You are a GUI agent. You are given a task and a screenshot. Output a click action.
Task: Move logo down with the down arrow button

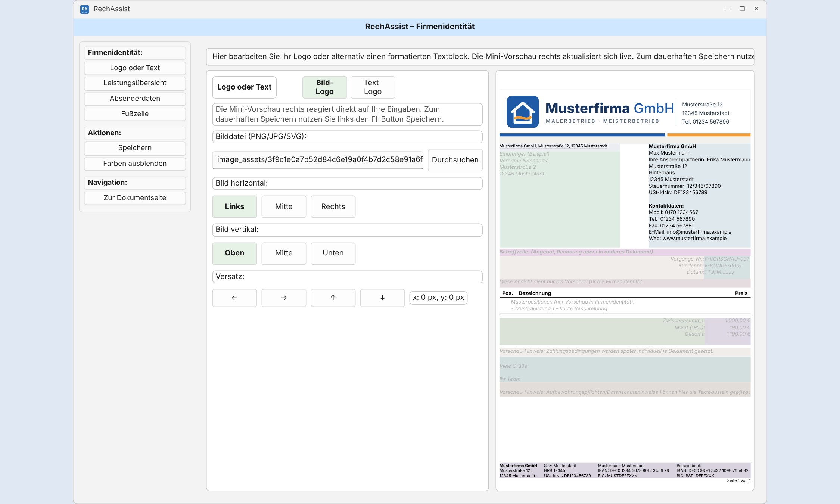382,298
